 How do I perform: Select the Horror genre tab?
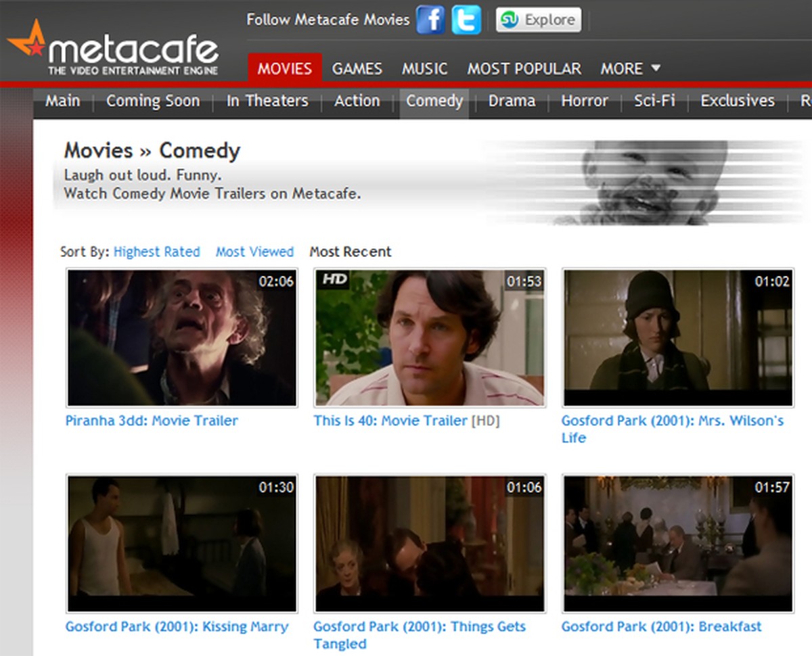click(584, 101)
